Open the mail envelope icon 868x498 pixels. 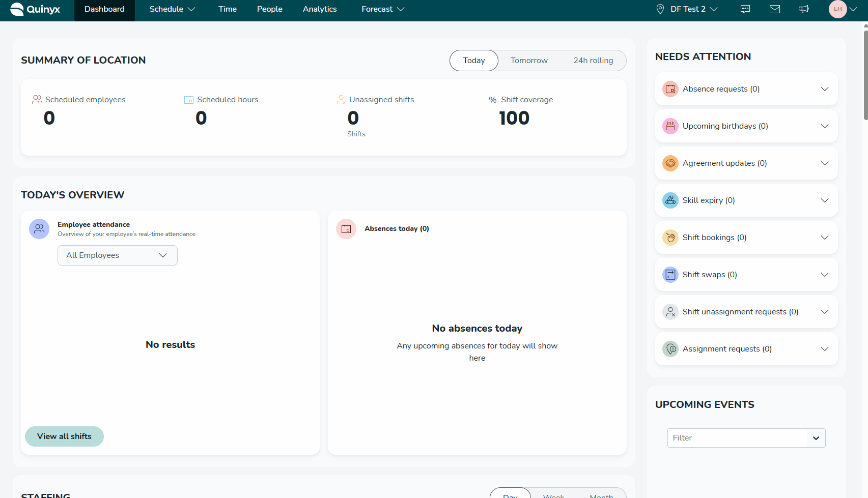tap(774, 9)
